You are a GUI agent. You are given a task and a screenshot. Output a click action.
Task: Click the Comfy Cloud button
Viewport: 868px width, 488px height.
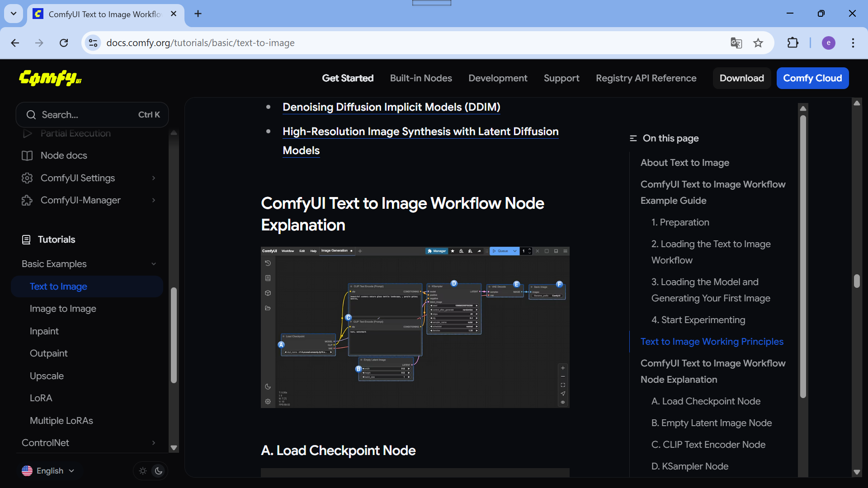tap(812, 78)
